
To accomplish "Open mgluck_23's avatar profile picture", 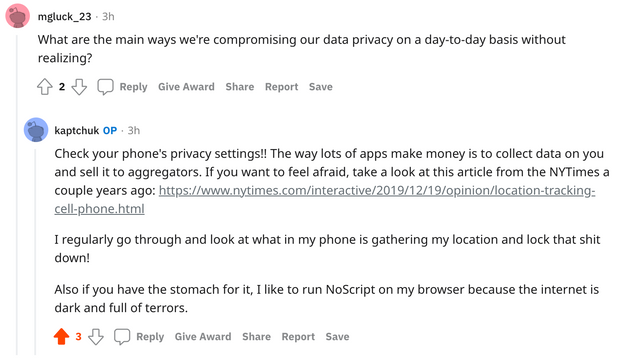I will (x=17, y=16).
